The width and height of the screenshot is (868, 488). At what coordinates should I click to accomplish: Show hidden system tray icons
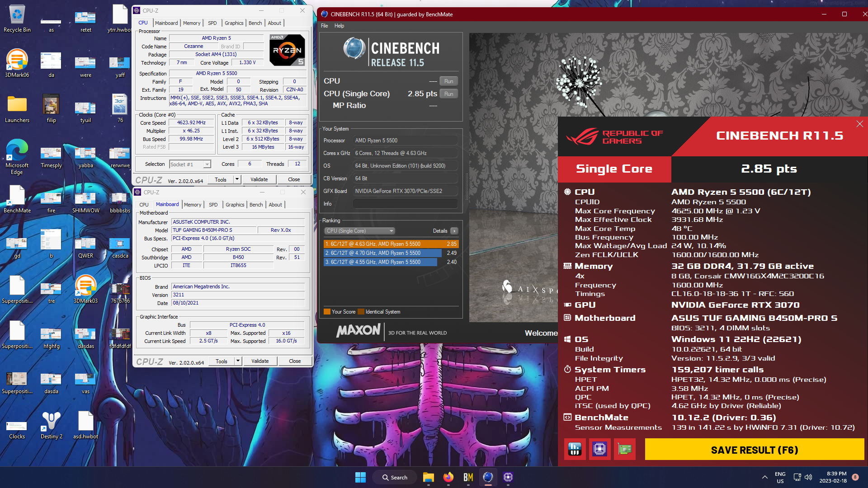pyautogui.click(x=764, y=477)
